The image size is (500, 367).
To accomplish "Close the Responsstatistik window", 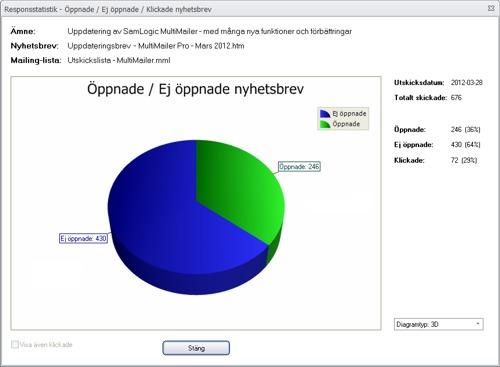I will pyautogui.click(x=491, y=8).
